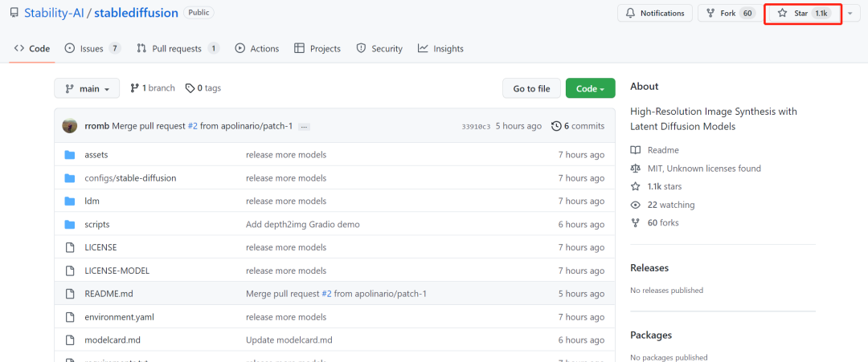Expand the commit message ellipsis button
This screenshot has width=868, height=362.
303,127
